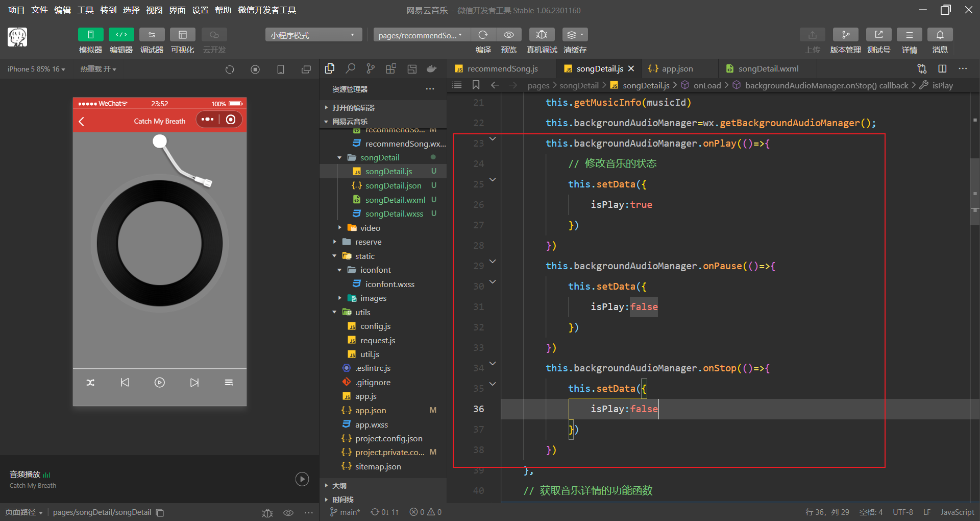This screenshot has width=980, height=521.
Task: Switch to app.json tab
Action: click(x=677, y=68)
